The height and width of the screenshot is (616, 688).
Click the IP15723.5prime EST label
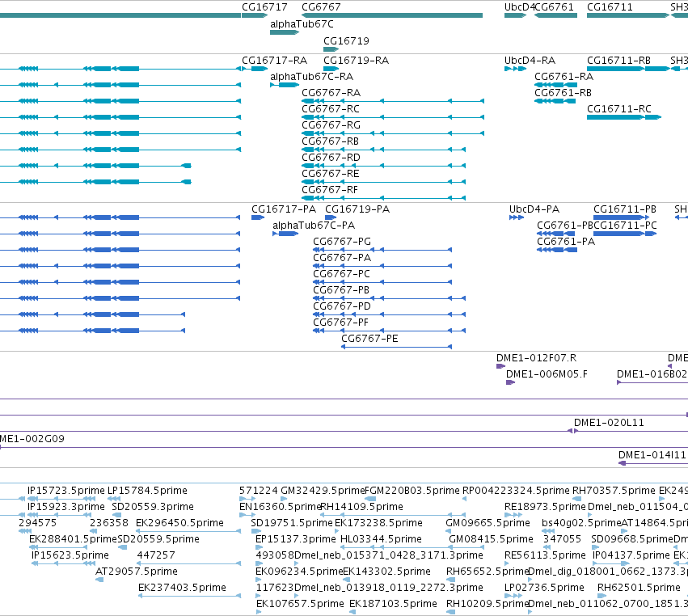point(66,491)
